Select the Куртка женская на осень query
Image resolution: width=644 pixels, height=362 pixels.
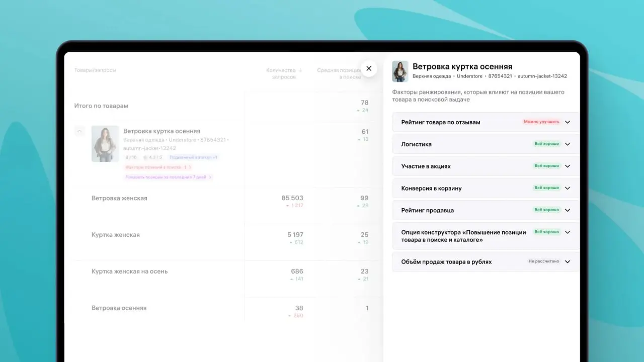point(129,271)
